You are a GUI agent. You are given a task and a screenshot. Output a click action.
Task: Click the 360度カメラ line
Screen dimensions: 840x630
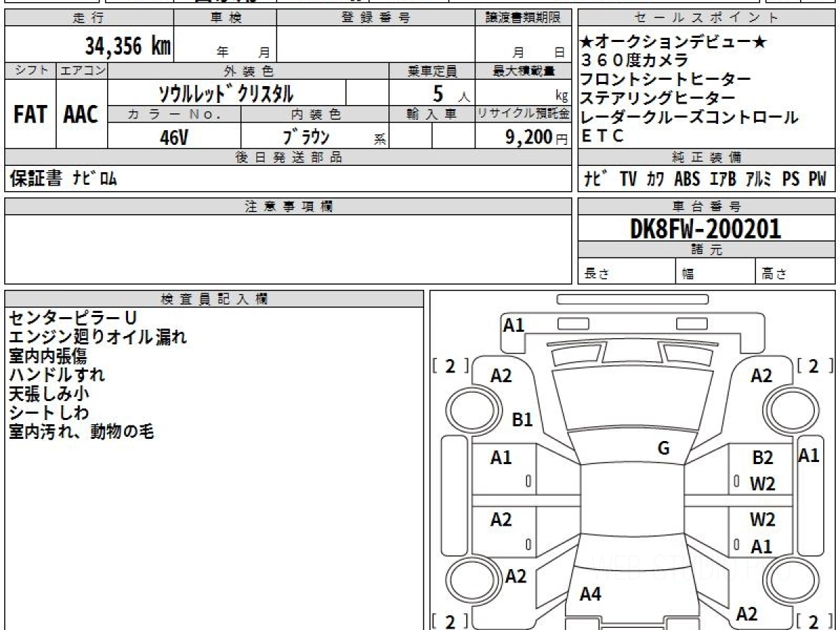tap(635, 61)
